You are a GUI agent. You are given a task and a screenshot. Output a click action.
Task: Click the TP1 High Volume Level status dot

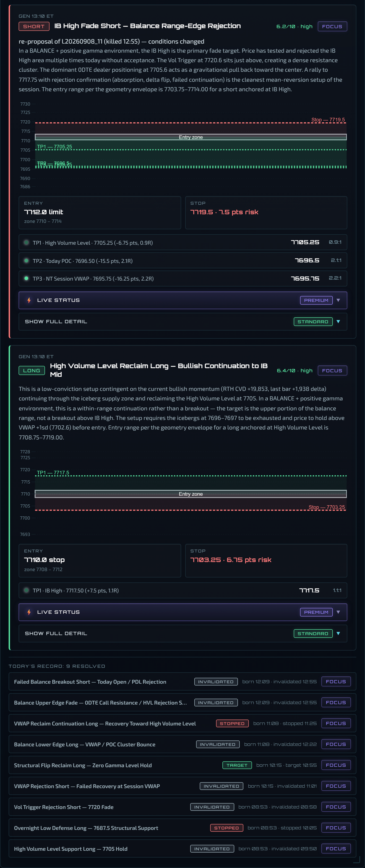click(26, 242)
